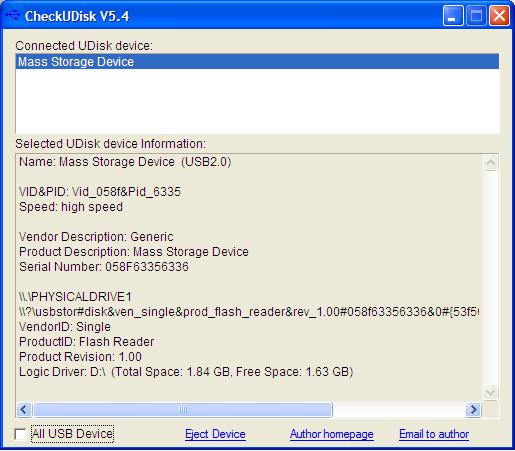Click the USB icon in the title bar

tap(13, 15)
